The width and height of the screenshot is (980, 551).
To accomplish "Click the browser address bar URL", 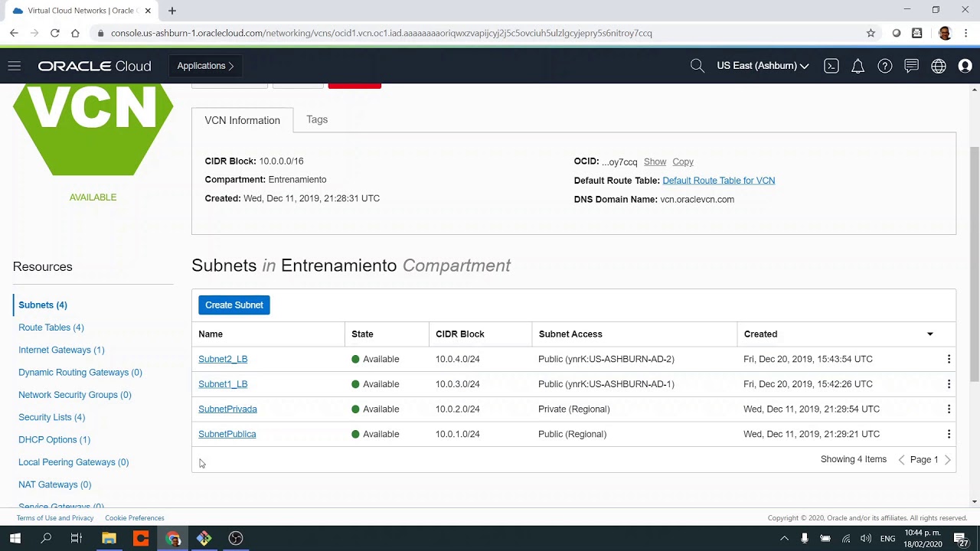I will click(381, 33).
